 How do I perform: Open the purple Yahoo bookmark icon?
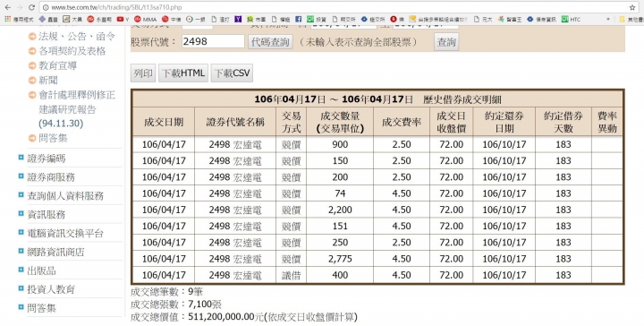[238, 19]
